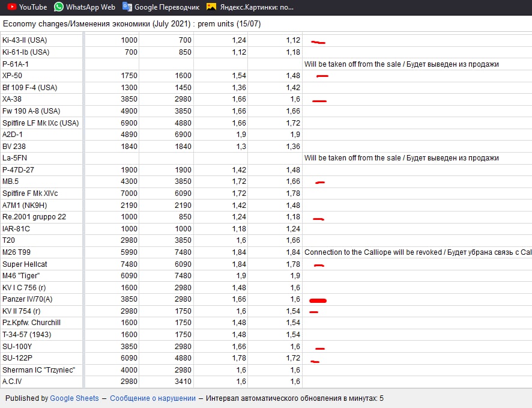
Task: Open the Google Sheets link
Action: (x=74, y=398)
